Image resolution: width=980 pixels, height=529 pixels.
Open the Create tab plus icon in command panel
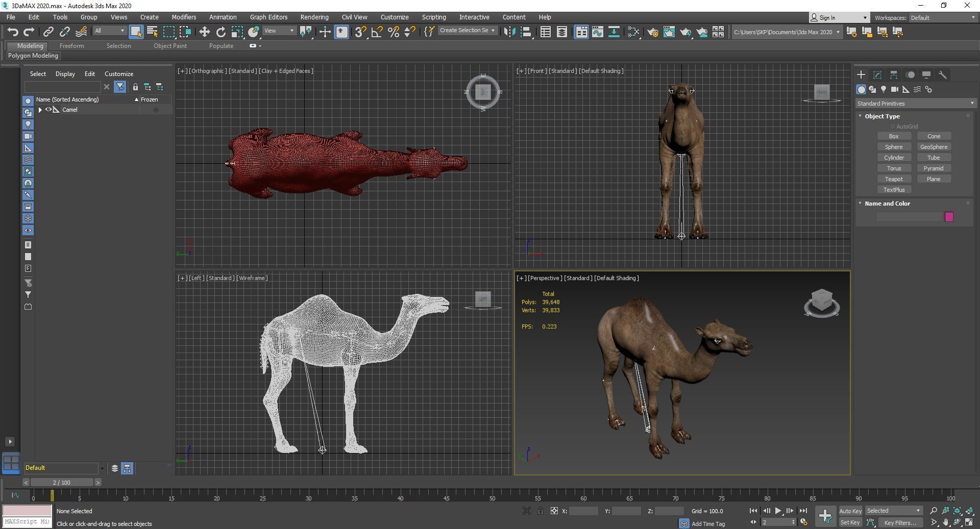(861, 74)
